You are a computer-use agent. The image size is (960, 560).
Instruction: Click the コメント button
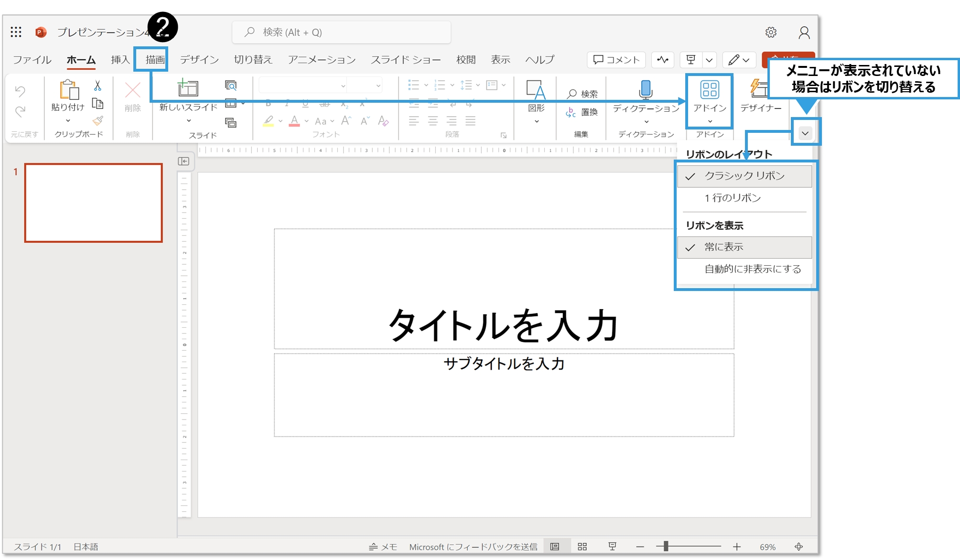coord(616,60)
